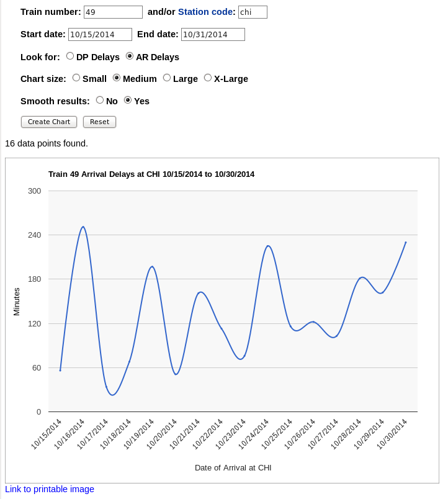Choose Small chart size
The image size is (448, 499).
[76, 78]
